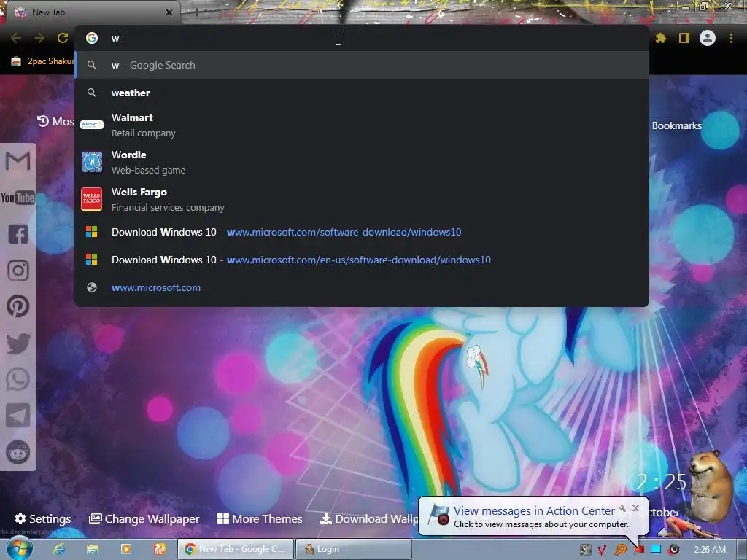Open the Reddit sidebar shortcut
747x560 pixels.
pos(18,452)
